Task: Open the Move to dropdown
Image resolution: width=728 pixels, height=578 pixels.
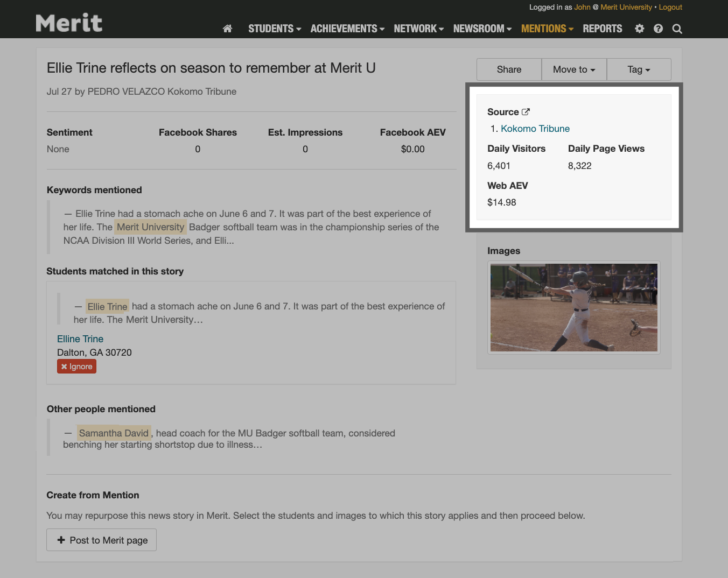Action: click(x=574, y=69)
